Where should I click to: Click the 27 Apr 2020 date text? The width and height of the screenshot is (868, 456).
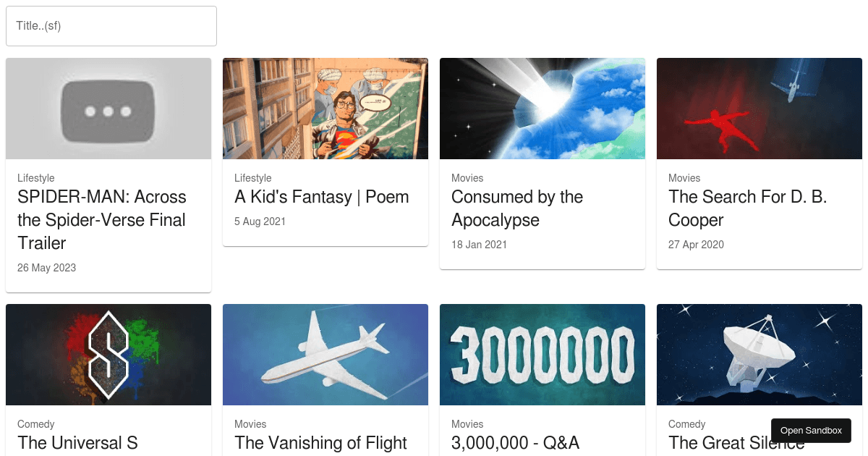click(696, 245)
